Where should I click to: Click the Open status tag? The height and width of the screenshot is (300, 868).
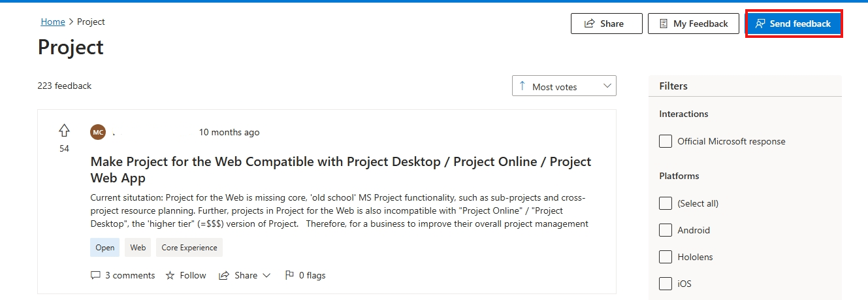pos(105,248)
